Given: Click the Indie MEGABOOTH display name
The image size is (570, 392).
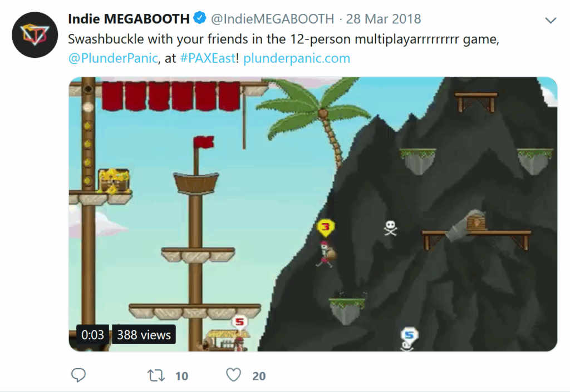Looking at the screenshot, I should point(129,19).
